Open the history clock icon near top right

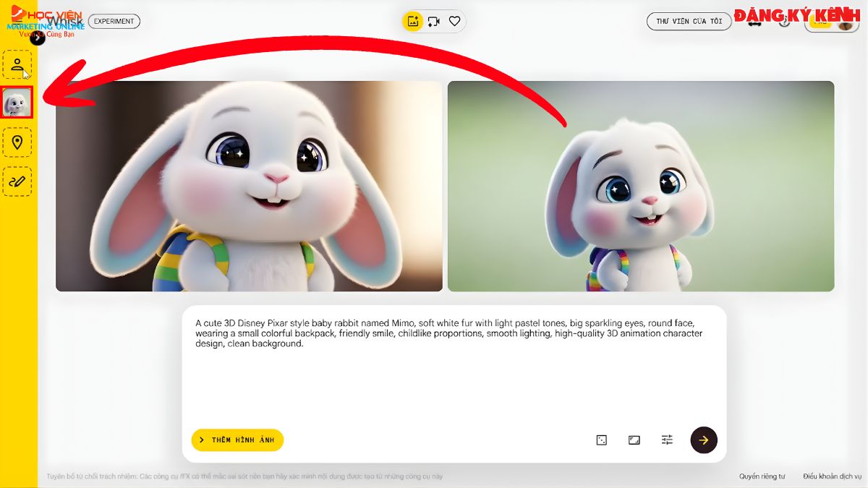click(755, 22)
